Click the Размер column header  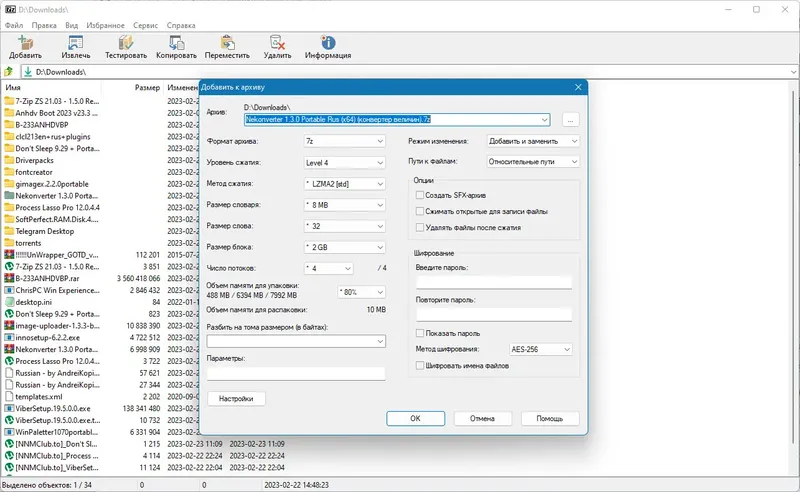point(147,87)
